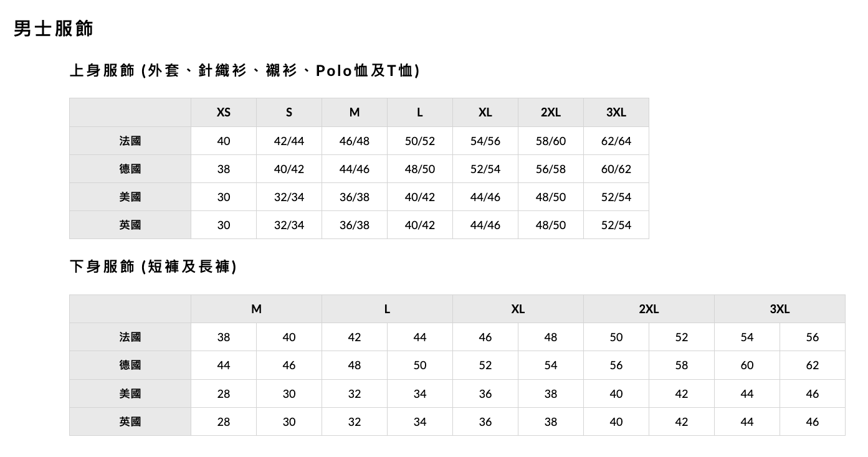This screenshot has height=457, width=868.
Task: Click the 62/64 size cell
Action: point(616,141)
